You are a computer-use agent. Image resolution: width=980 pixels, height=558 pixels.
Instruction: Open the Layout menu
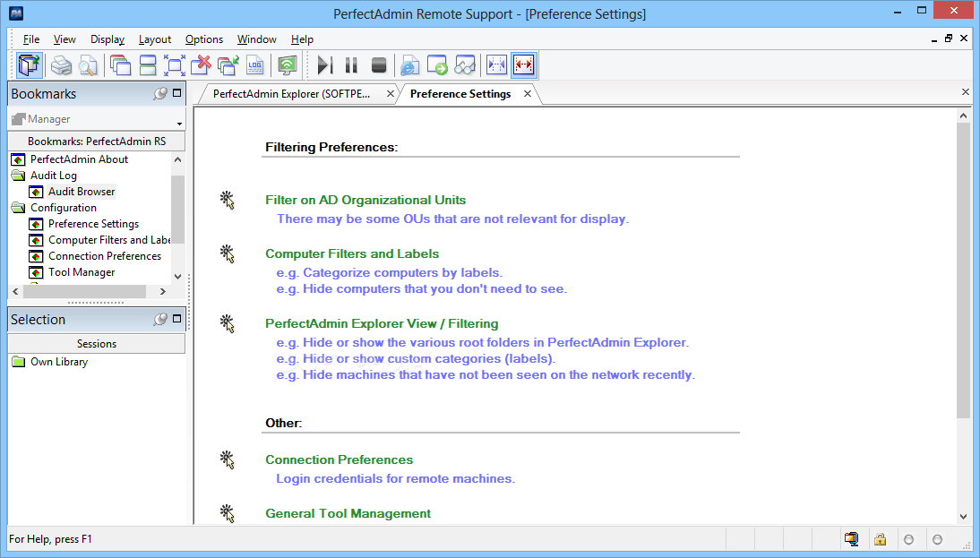(x=154, y=39)
